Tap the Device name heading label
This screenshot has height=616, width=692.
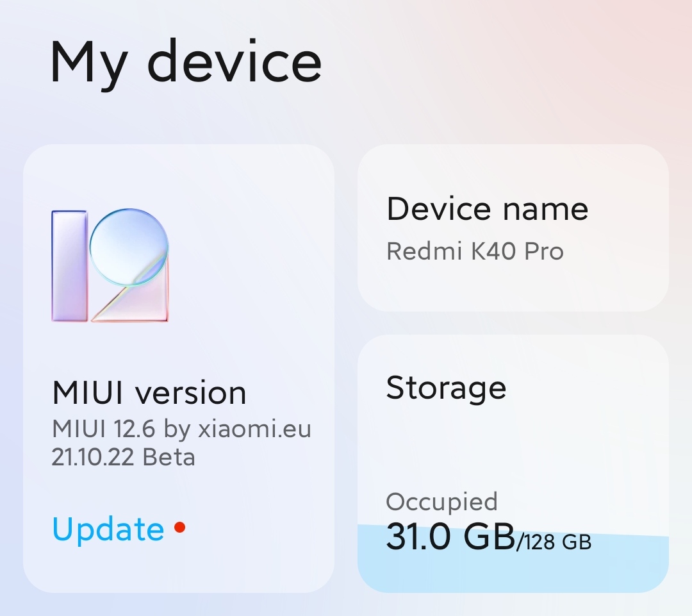point(487,208)
